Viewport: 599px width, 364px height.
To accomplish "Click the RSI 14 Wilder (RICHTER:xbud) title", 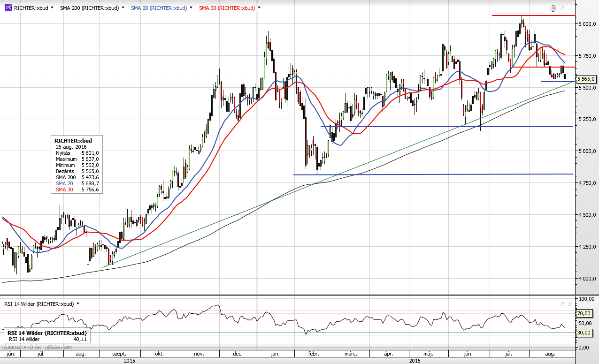I will point(39,303).
